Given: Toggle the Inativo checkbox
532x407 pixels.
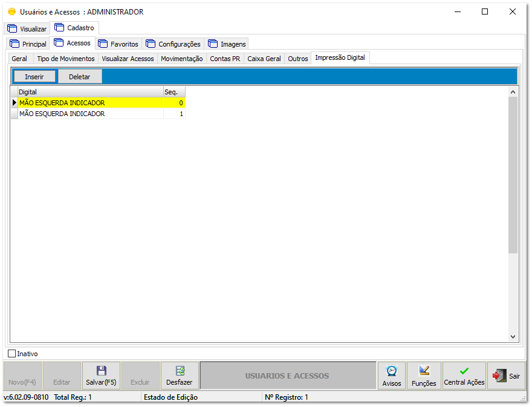Looking at the screenshot, I should tap(12, 353).
